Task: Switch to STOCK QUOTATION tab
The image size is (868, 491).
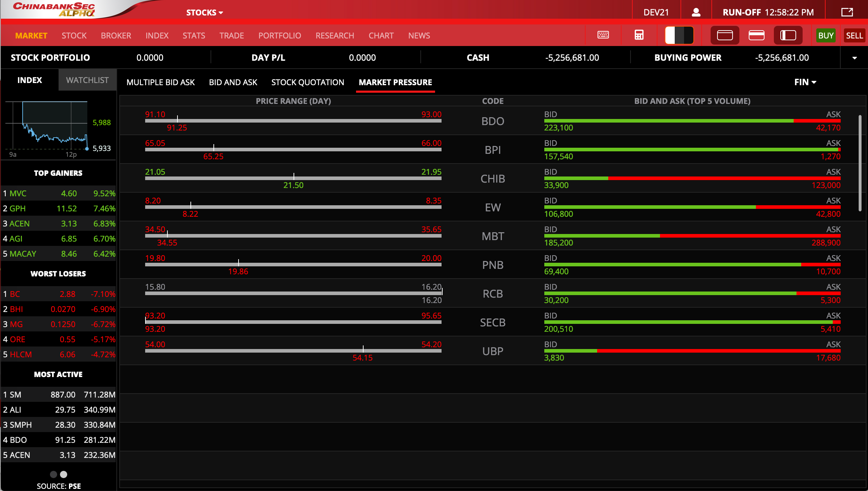Action: pyautogui.click(x=308, y=82)
